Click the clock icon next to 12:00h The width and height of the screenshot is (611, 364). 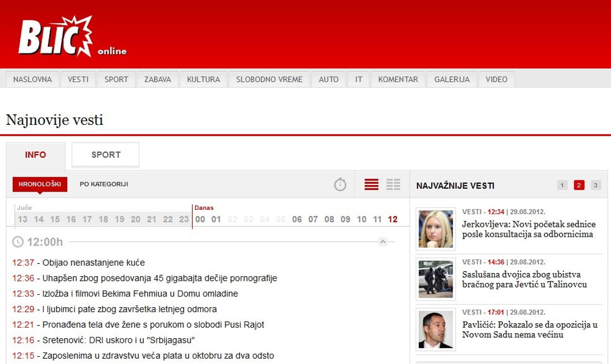(18, 242)
